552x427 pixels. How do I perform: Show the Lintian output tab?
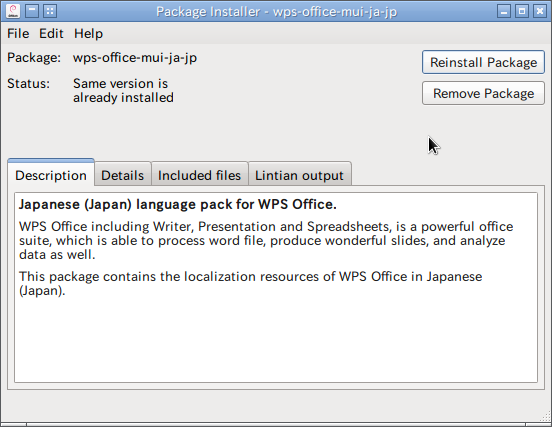click(x=299, y=175)
